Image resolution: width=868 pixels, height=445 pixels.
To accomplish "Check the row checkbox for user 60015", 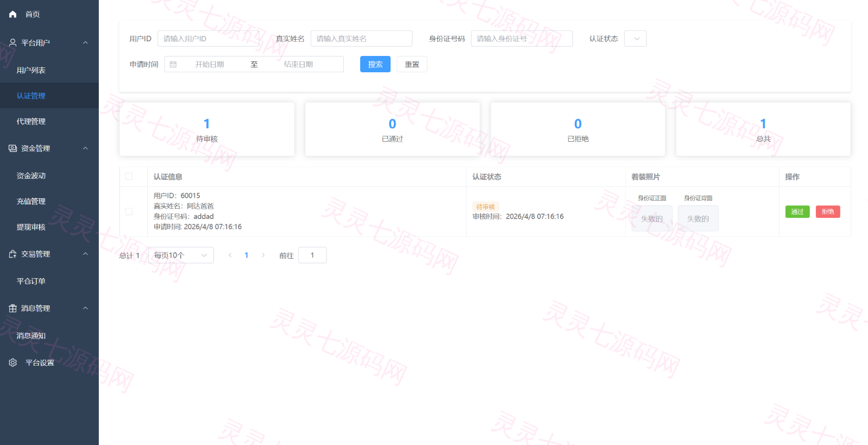I will point(129,211).
